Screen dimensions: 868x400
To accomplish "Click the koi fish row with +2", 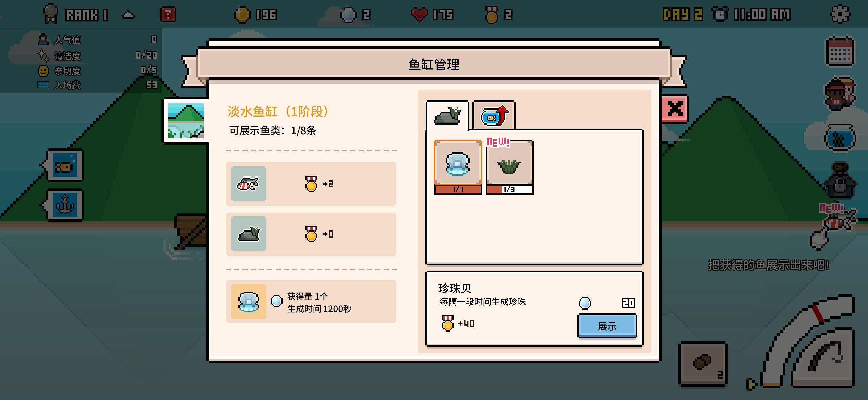I will pyautogui.click(x=311, y=184).
